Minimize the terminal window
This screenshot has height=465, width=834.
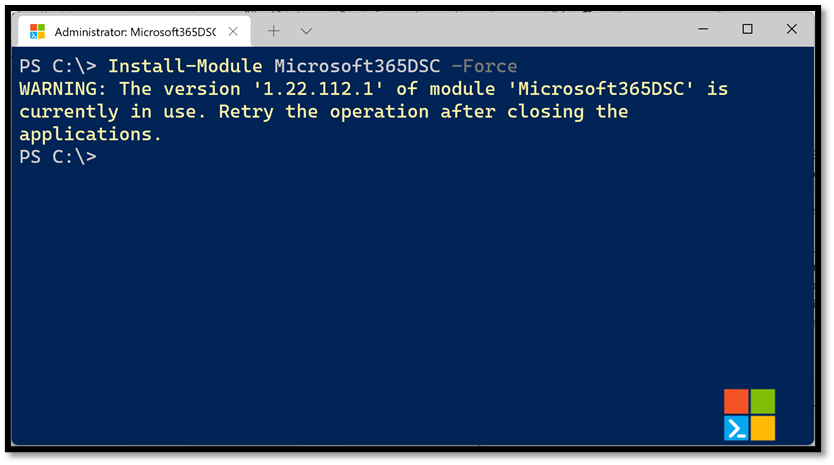[703, 29]
